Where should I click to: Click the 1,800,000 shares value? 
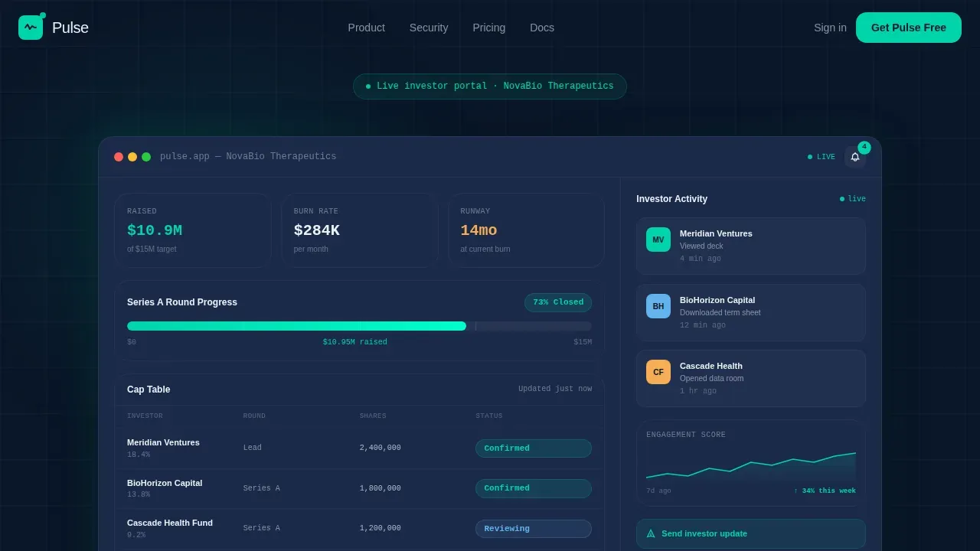click(x=381, y=488)
